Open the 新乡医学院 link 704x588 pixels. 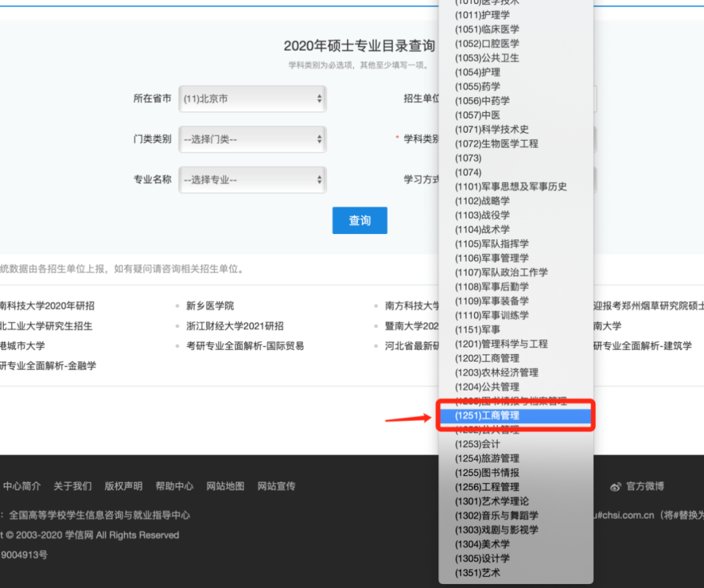tap(210, 306)
